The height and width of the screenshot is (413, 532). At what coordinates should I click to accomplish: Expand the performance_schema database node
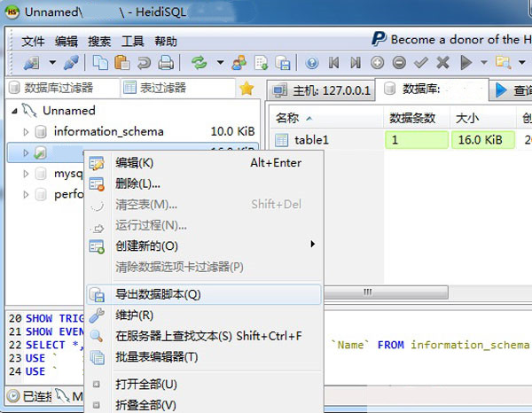tap(26, 195)
